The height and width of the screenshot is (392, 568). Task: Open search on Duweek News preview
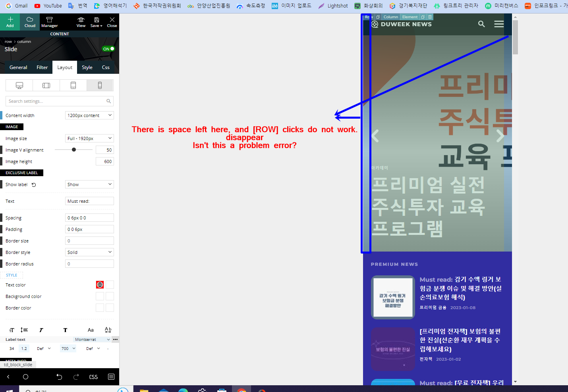pos(481,24)
